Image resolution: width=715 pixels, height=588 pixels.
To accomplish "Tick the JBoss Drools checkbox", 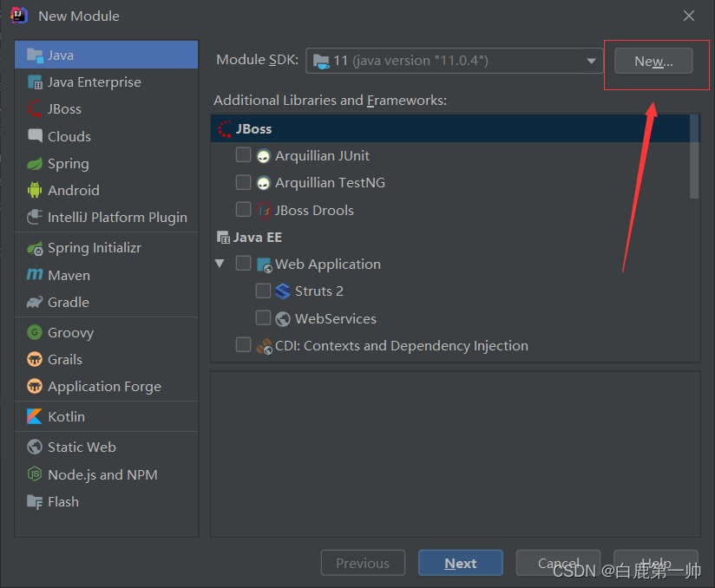I will 243,209.
